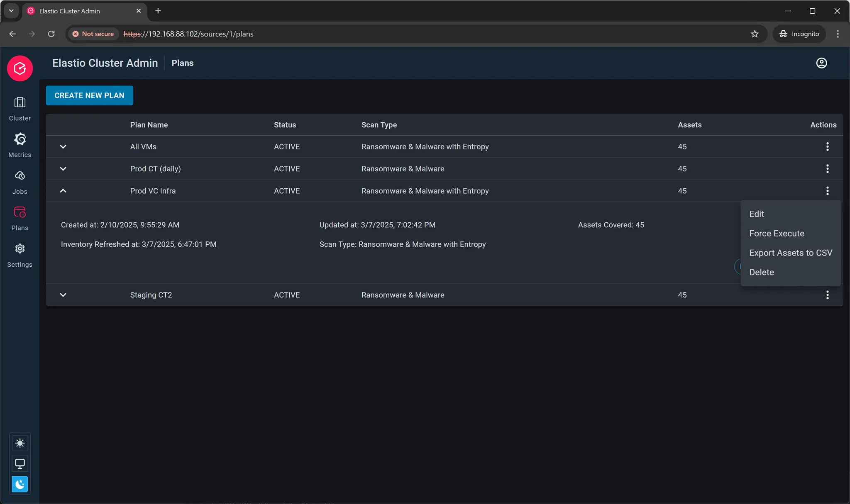
Task: Open actions menu for Staging CT2
Action: [827, 295]
